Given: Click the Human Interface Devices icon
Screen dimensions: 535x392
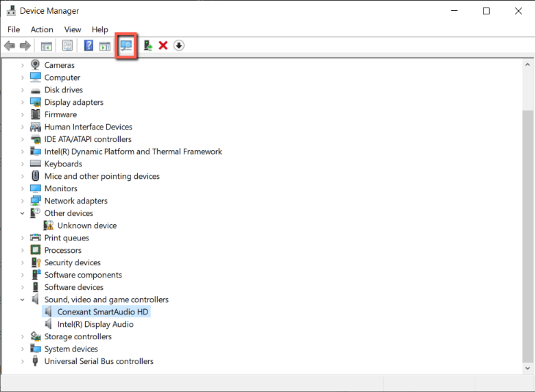Looking at the screenshot, I should coord(36,127).
